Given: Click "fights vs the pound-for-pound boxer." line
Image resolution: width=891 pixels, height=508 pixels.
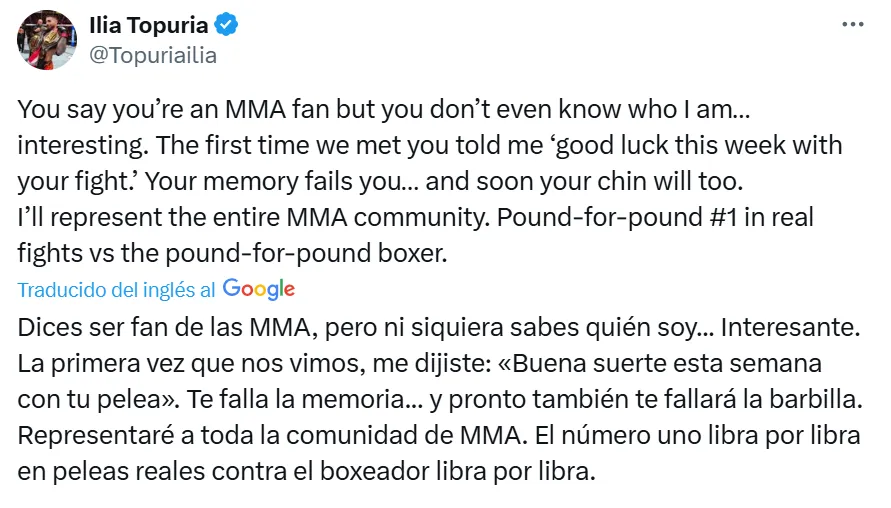Looking at the screenshot, I should (x=232, y=254).
